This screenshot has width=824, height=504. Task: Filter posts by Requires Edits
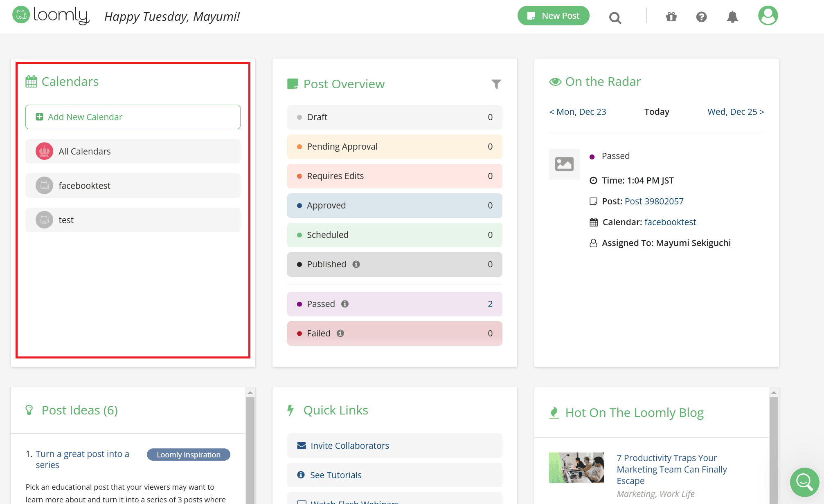click(x=395, y=176)
